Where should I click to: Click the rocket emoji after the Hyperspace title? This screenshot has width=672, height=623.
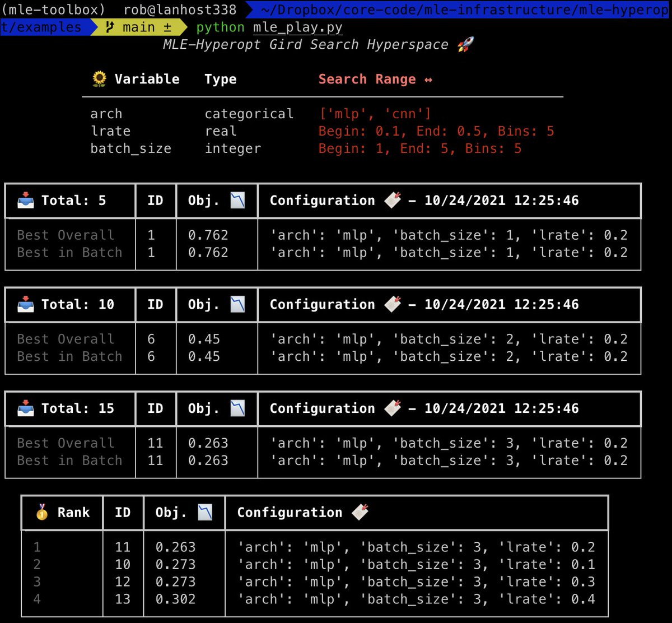[x=465, y=44]
